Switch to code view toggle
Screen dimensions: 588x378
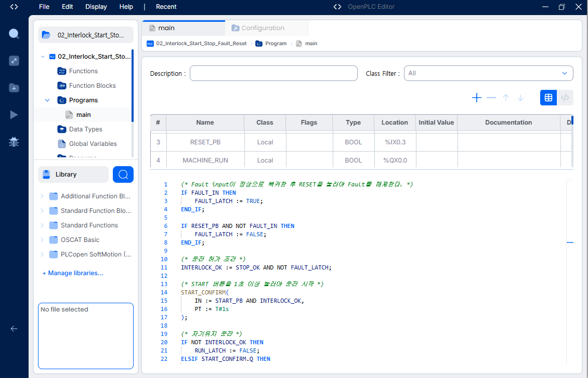[x=565, y=98]
